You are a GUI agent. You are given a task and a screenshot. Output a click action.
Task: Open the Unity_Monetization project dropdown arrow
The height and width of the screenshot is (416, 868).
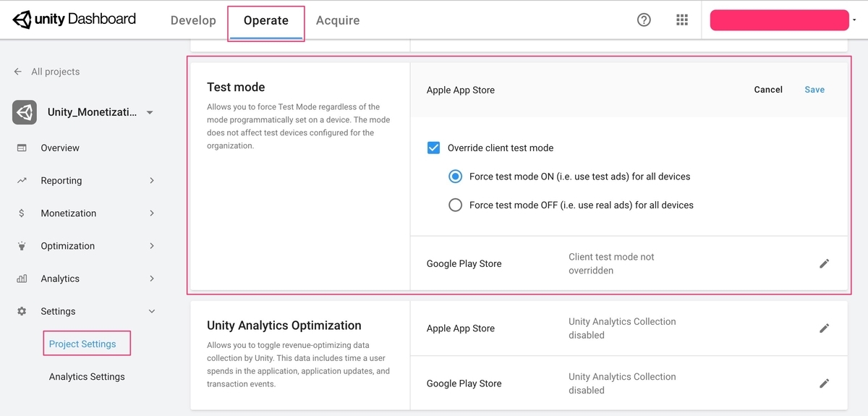pyautogui.click(x=150, y=113)
